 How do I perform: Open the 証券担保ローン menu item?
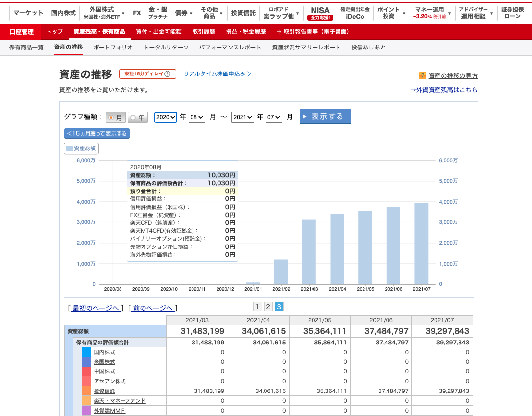pyautogui.click(x=512, y=13)
